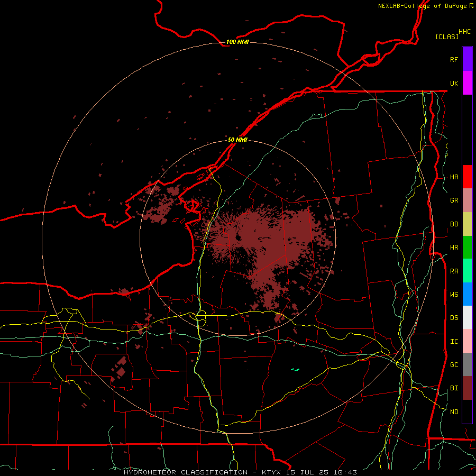This screenshot has width=476, height=476.
Task: Click the small green RA echo
Action: [x=295, y=370]
